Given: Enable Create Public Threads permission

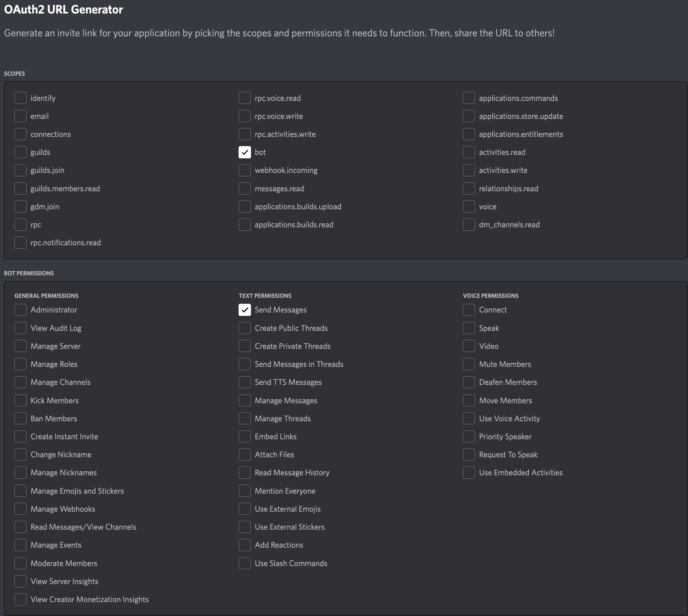Looking at the screenshot, I should [245, 328].
